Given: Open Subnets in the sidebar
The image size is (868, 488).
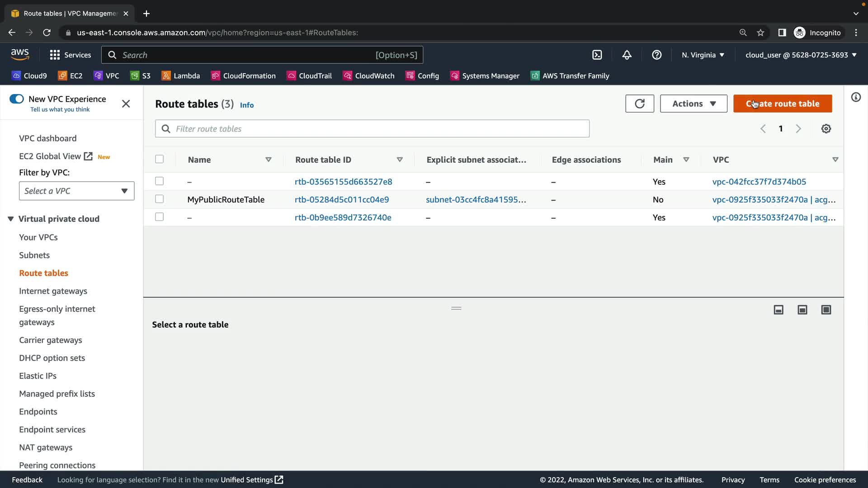Looking at the screenshot, I should click(x=34, y=255).
